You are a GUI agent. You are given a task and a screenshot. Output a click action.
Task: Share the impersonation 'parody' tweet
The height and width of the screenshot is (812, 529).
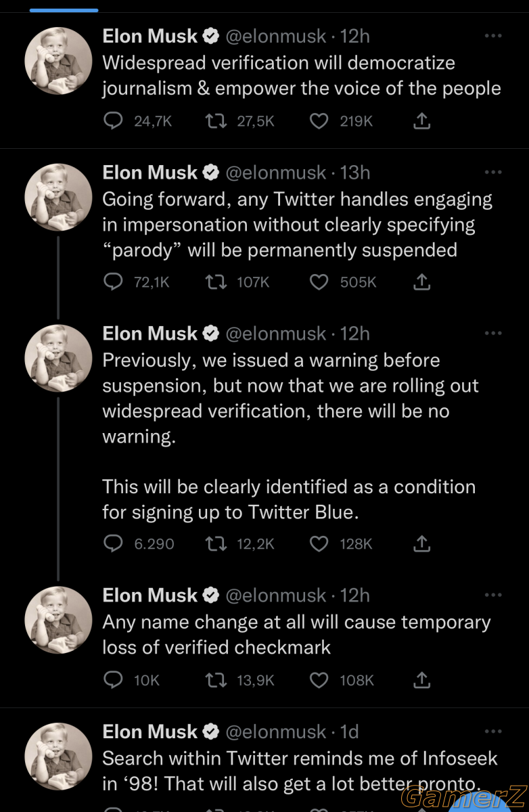(421, 282)
